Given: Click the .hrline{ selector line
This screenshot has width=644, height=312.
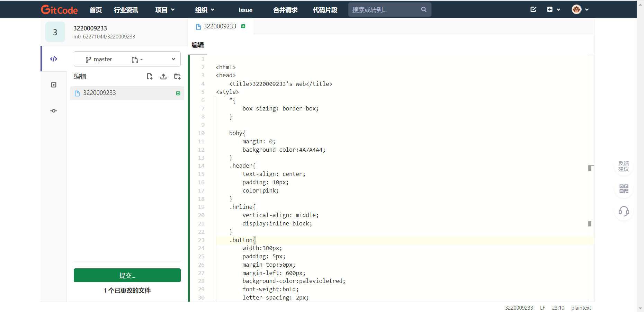Looking at the screenshot, I should click(x=242, y=207).
